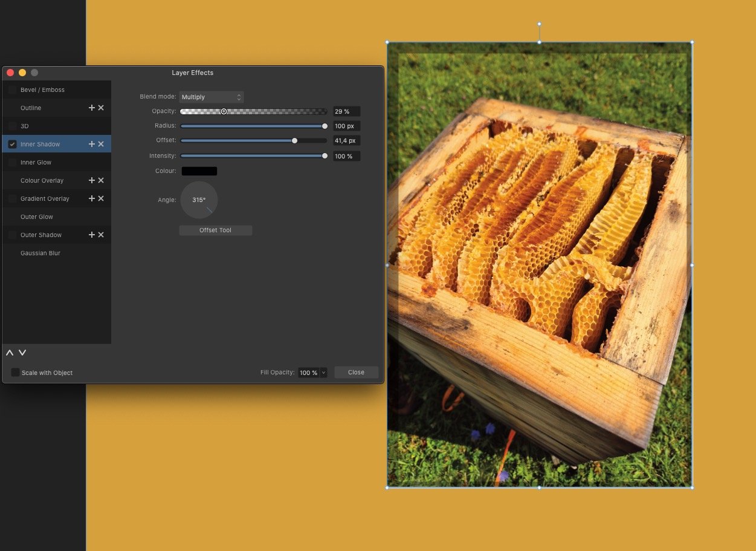Add another Inner Shadow using the plus icon
This screenshot has height=551, width=756.
[x=92, y=144]
